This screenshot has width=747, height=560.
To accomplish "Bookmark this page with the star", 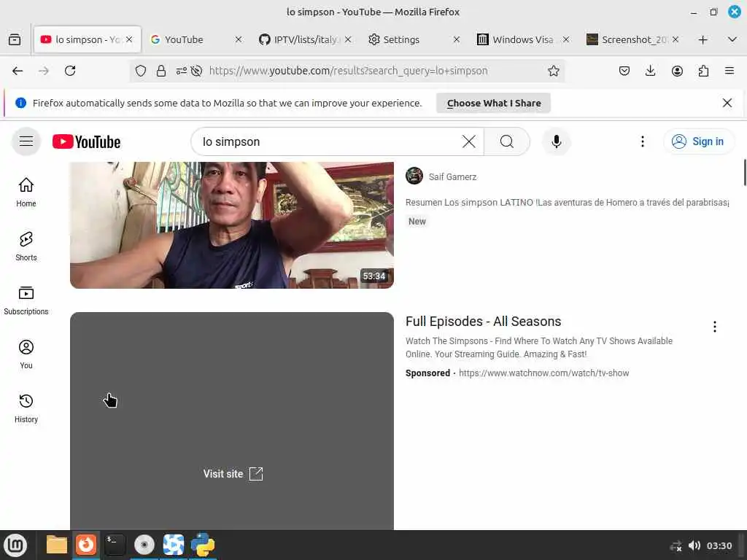I will coord(553,71).
